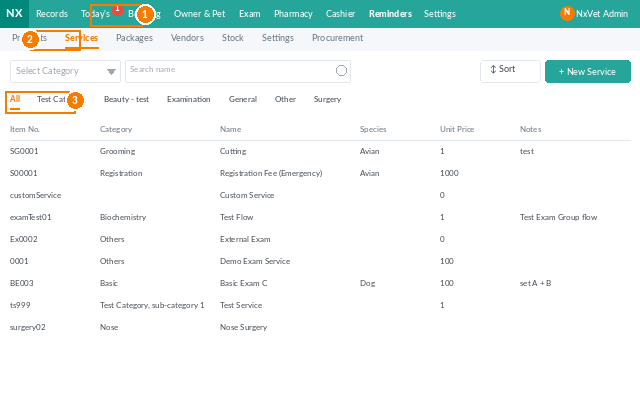Select the Services tab
This screenshot has height=400, width=640.
coord(81,38)
